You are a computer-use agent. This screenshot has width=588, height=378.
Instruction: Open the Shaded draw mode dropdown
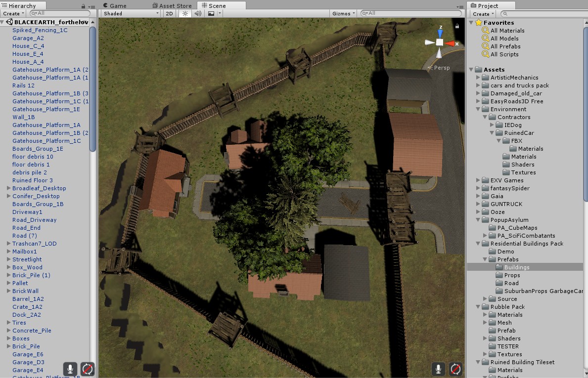click(131, 13)
